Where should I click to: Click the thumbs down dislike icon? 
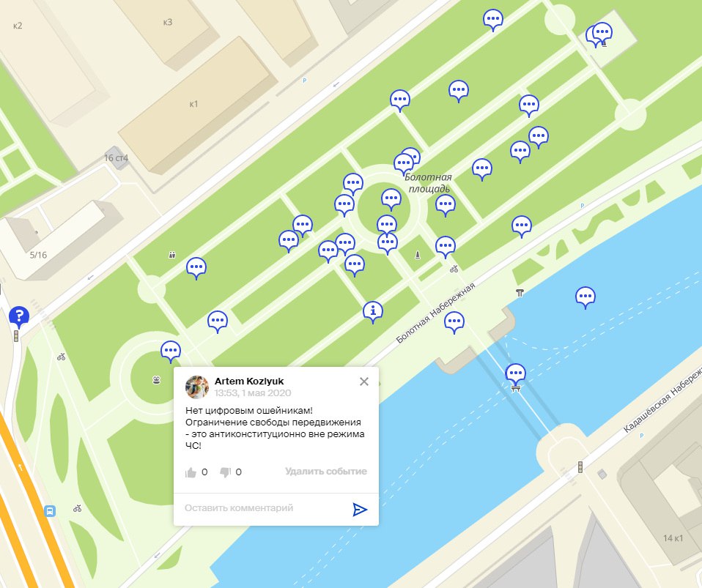click(225, 472)
